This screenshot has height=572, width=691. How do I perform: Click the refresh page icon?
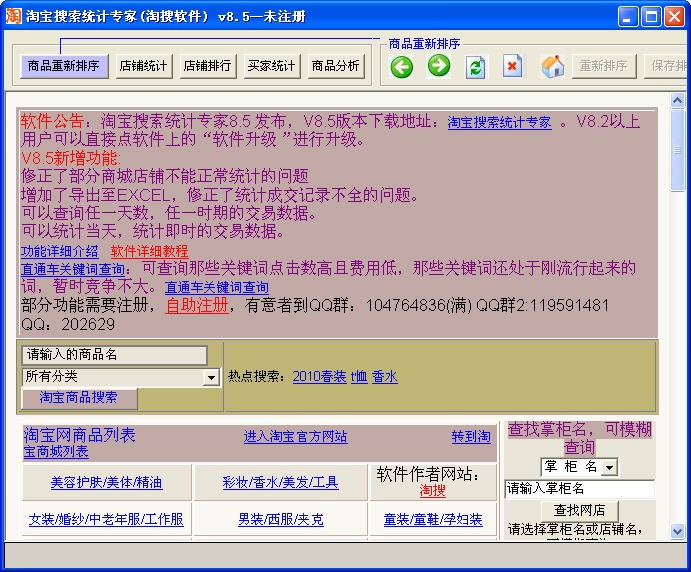pyautogui.click(x=476, y=67)
